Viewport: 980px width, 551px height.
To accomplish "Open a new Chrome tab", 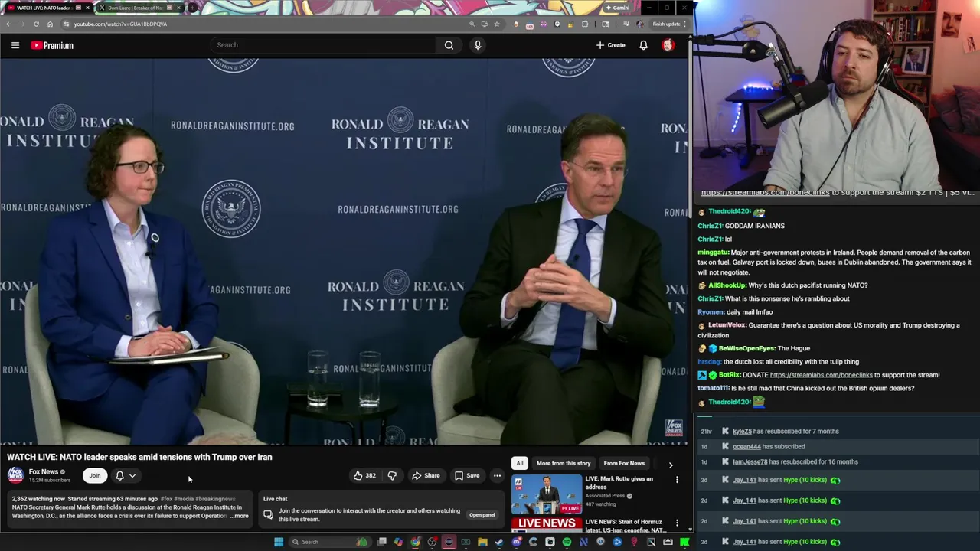I will (191, 8).
